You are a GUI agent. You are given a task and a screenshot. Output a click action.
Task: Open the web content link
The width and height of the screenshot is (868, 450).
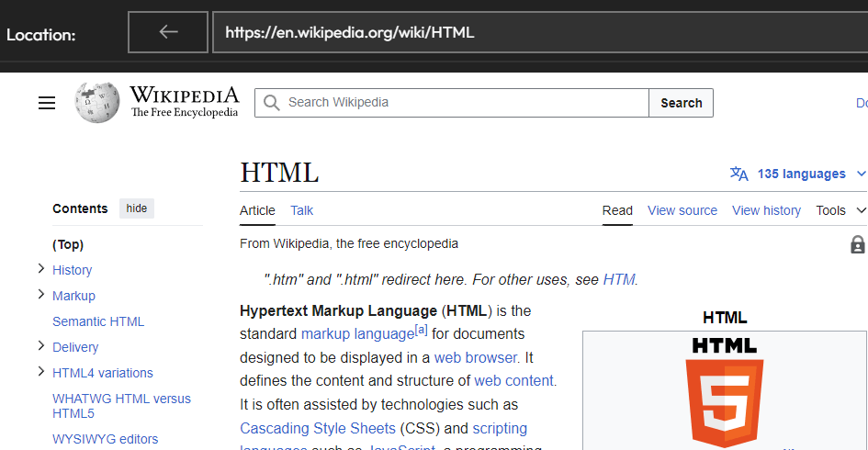click(x=513, y=381)
